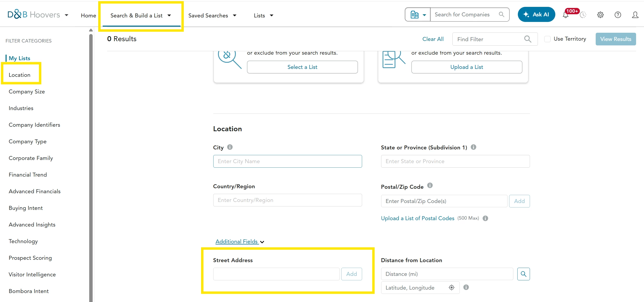Viewport: 644px width, 302px height.
Task: Expand the Search & Build a List dropdown arrow
Action: point(169,15)
